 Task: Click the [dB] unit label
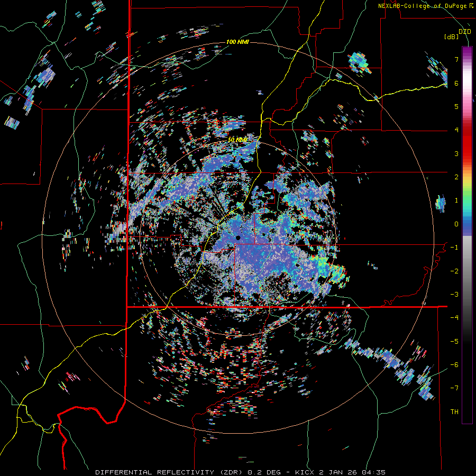[452, 36]
